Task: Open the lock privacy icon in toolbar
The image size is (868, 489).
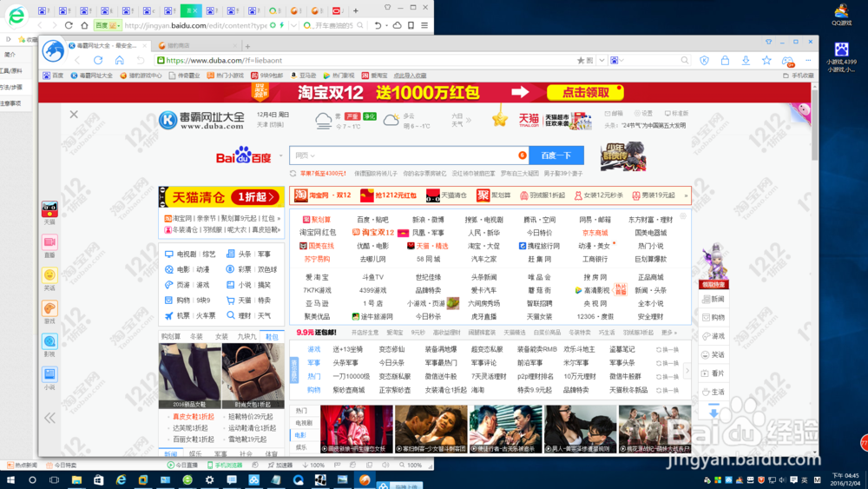Action: 725,60
